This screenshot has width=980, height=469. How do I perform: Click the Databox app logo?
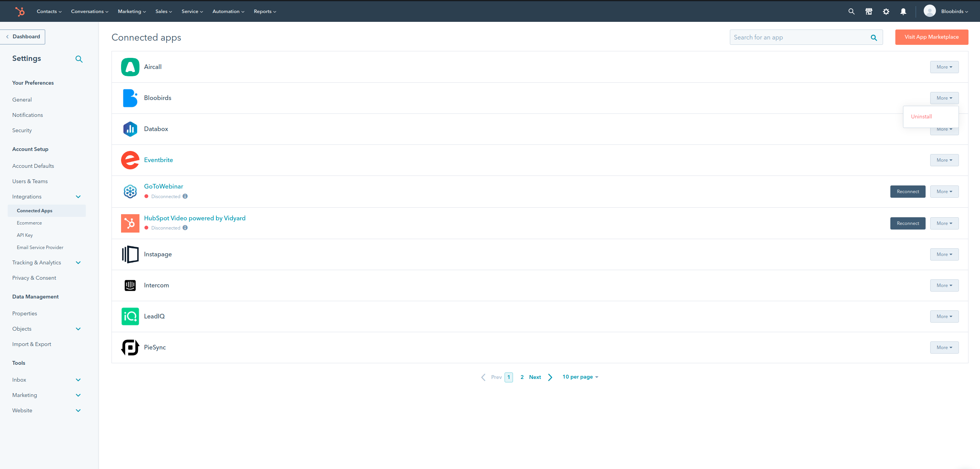tap(130, 129)
